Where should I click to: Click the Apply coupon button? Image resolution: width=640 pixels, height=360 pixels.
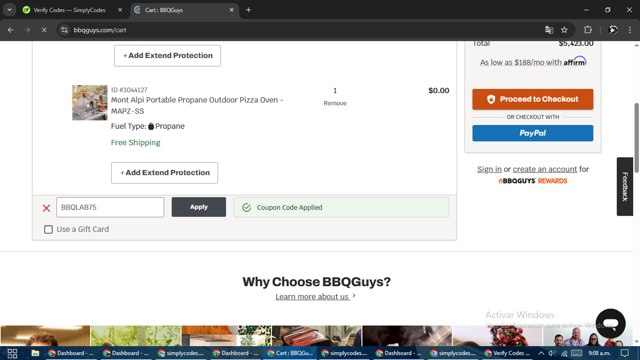(x=198, y=207)
